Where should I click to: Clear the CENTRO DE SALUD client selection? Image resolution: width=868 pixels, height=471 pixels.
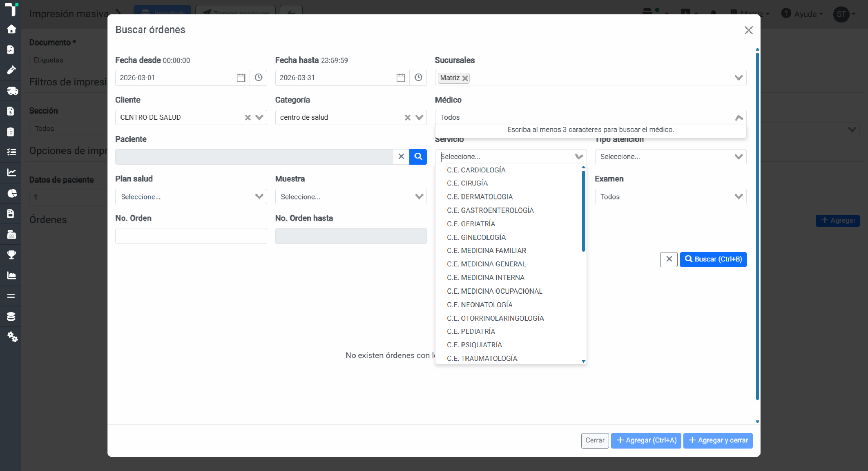(247, 117)
